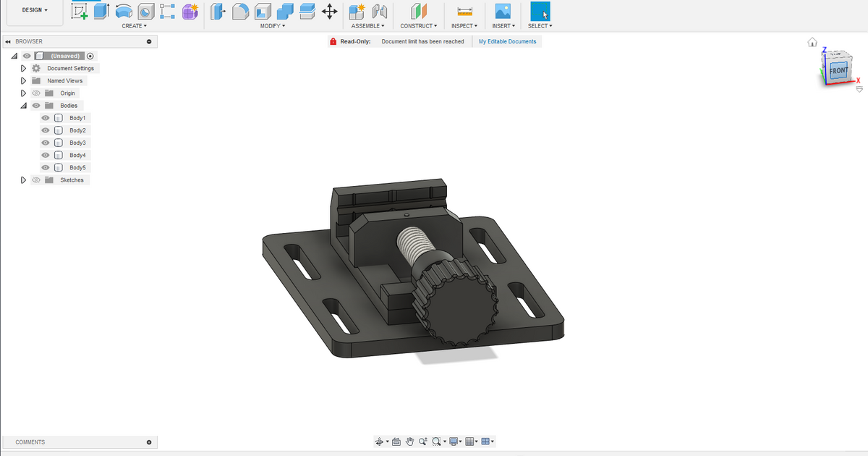The image size is (868, 456).
Task: Expand the Document Settings node
Action: tap(22, 68)
